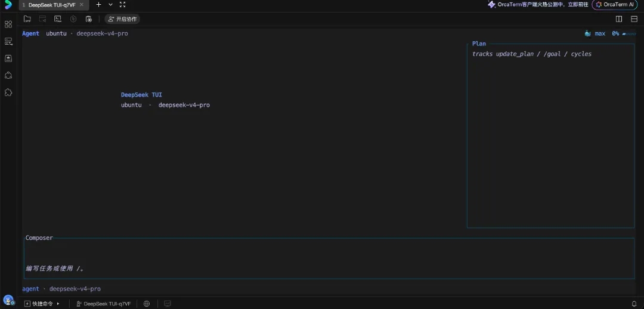Expand the new tab options chevron
Screen dimensions: 644x309
[110, 5]
